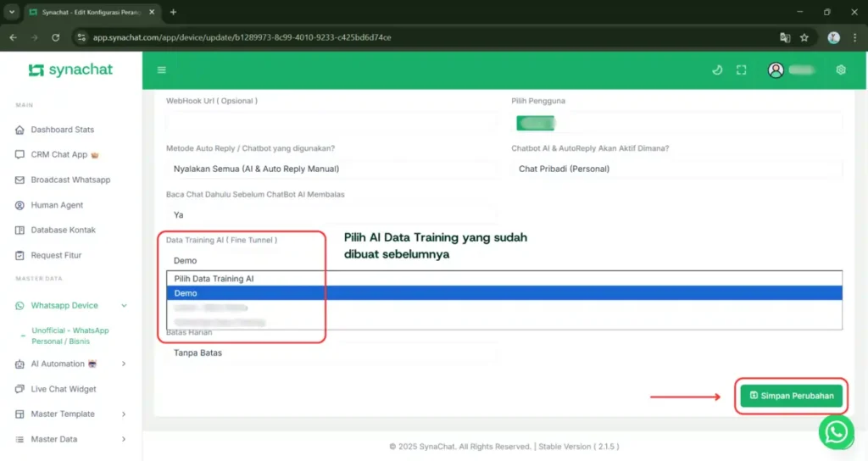
Task: Open the user profile avatar
Action: (776, 69)
